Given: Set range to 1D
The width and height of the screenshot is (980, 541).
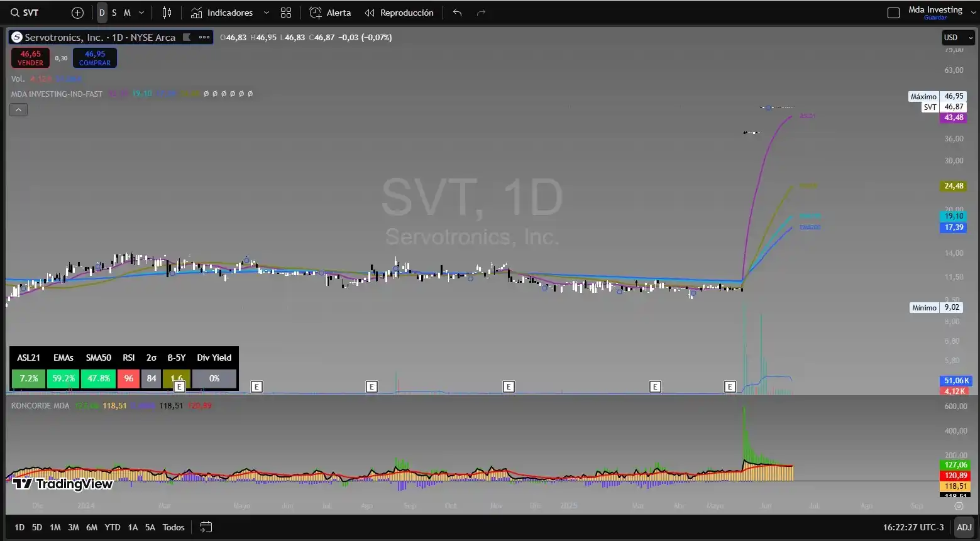Looking at the screenshot, I should point(19,527).
